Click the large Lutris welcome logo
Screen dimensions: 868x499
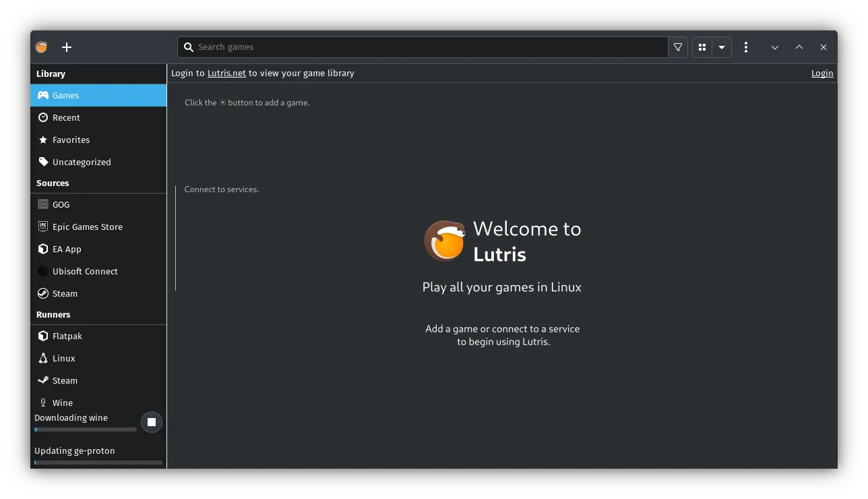coord(445,241)
